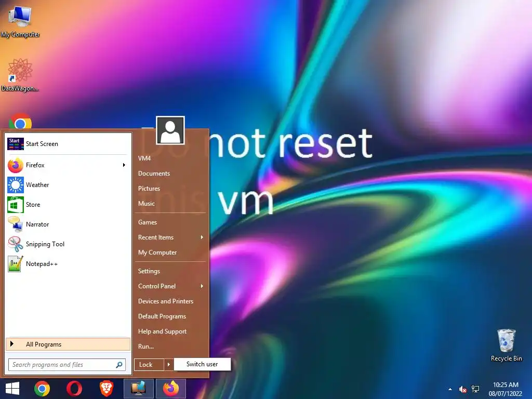Click the arrow next to Lock
The width and height of the screenshot is (532, 399).
[x=169, y=365]
